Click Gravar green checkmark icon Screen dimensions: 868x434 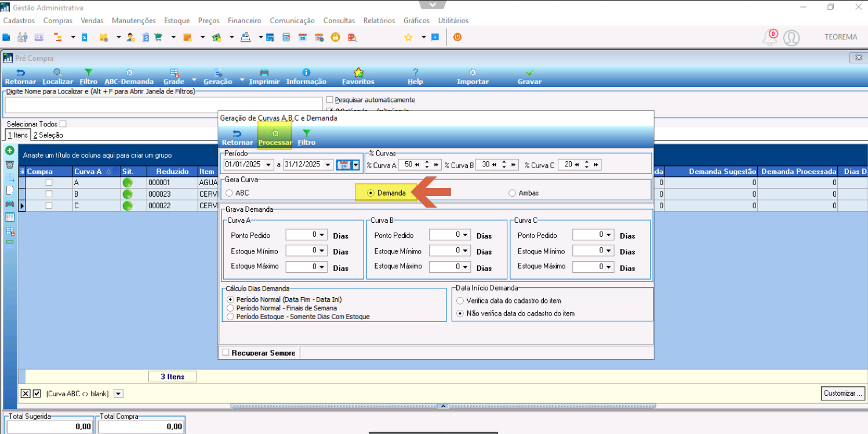click(529, 73)
